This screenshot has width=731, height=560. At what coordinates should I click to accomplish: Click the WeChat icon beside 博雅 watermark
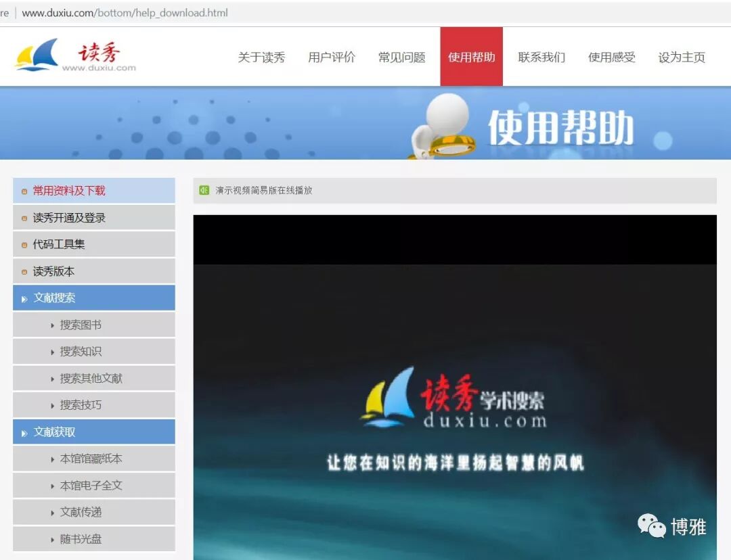coord(652,526)
